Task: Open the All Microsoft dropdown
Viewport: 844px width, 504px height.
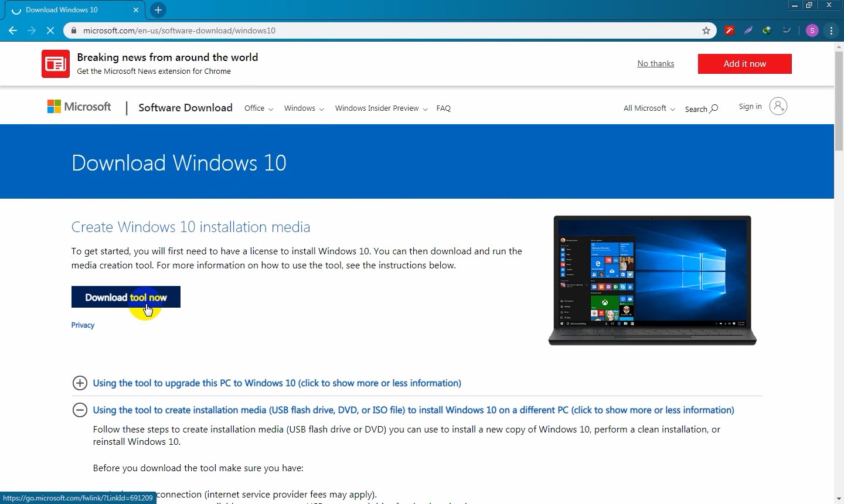Action: (649, 108)
